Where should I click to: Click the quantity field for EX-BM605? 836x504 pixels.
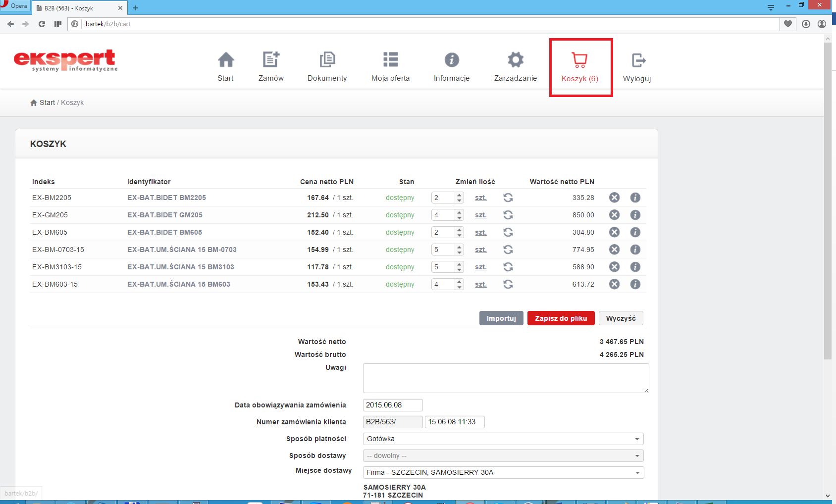click(x=443, y=232)
